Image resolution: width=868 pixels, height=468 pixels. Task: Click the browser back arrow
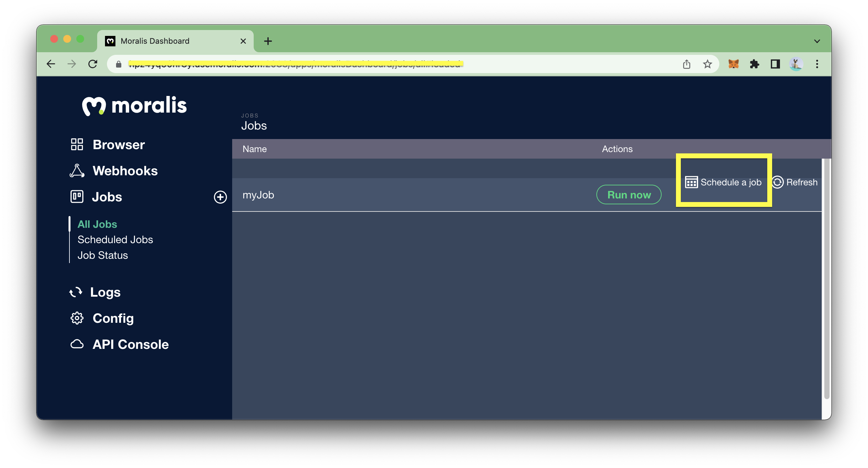pos(51,64)
